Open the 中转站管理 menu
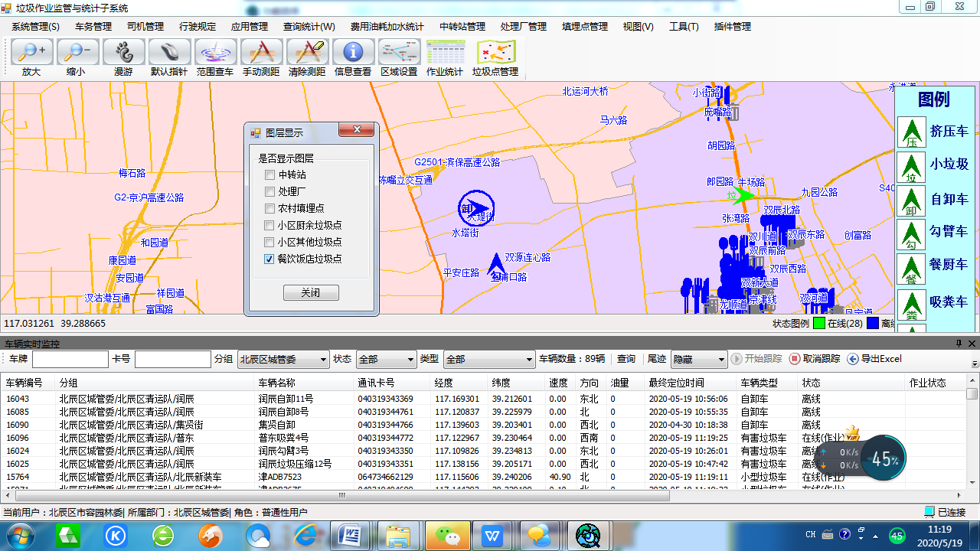 [x=462, y=27]
